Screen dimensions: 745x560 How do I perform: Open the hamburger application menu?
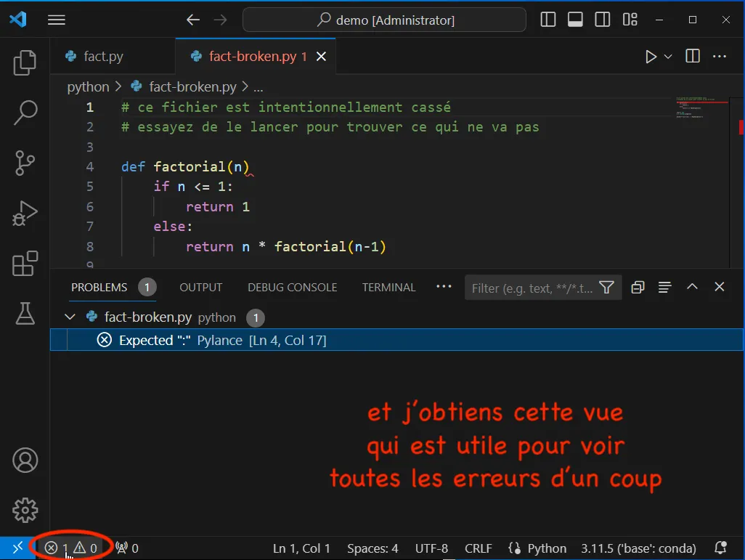(x=56, y=20)
